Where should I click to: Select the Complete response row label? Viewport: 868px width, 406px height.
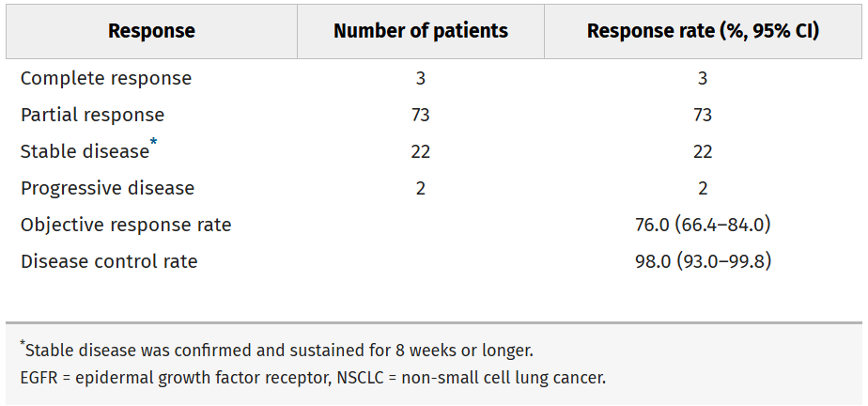[x=106, y=79]
